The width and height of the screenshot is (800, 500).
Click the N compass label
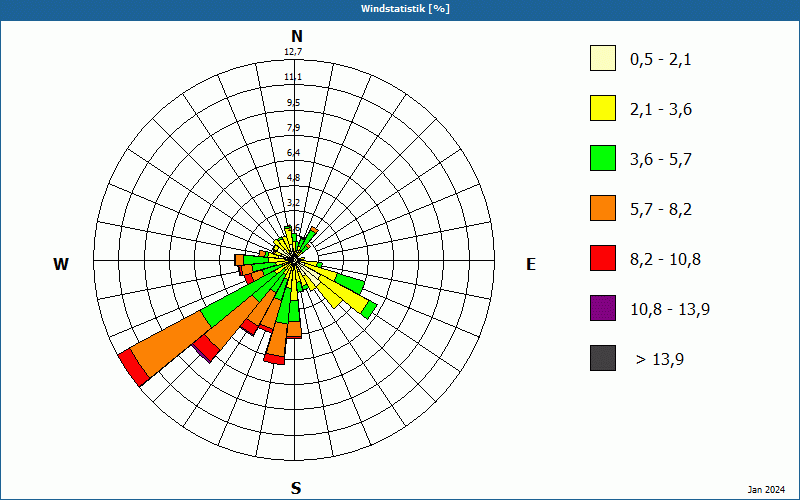point(296,36)
